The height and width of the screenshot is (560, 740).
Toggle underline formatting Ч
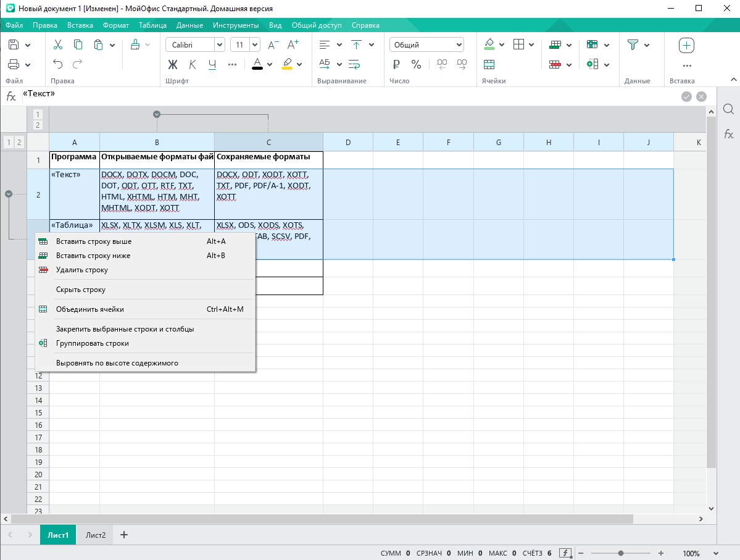pos(212,65)
